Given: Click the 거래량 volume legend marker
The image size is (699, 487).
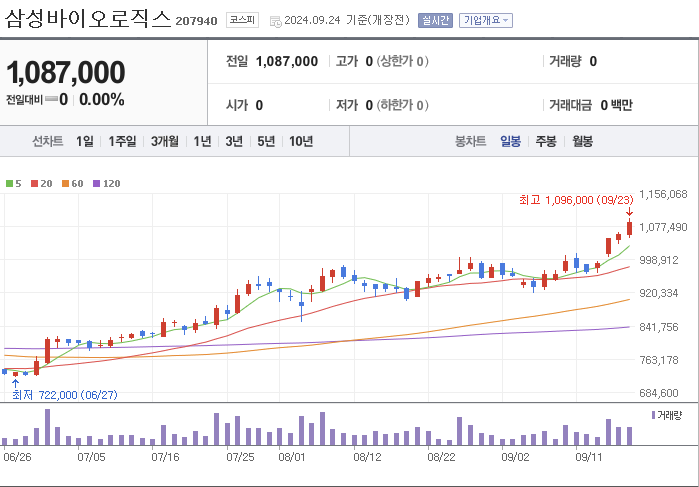Looking at the screenshot, I should click(654, 414).
